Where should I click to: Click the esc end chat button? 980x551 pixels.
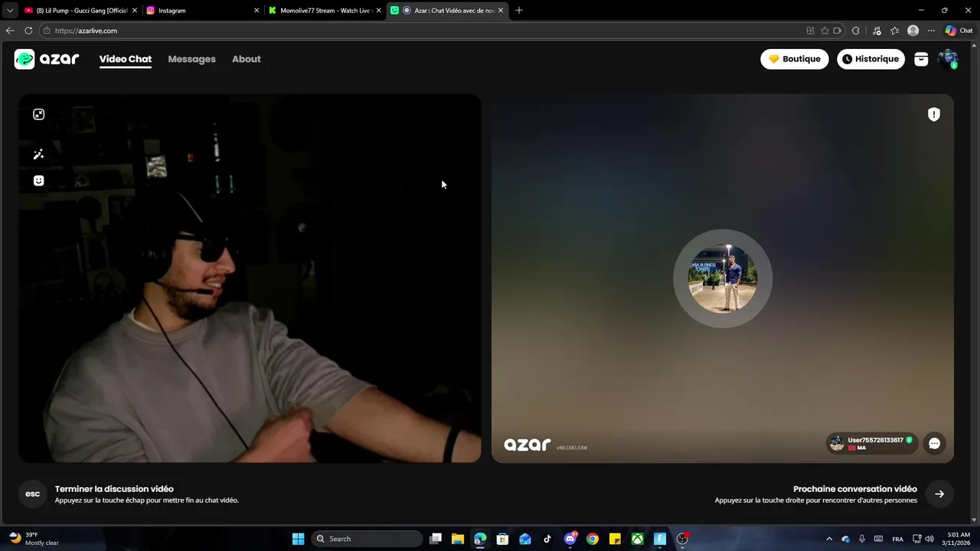[33, 494]
